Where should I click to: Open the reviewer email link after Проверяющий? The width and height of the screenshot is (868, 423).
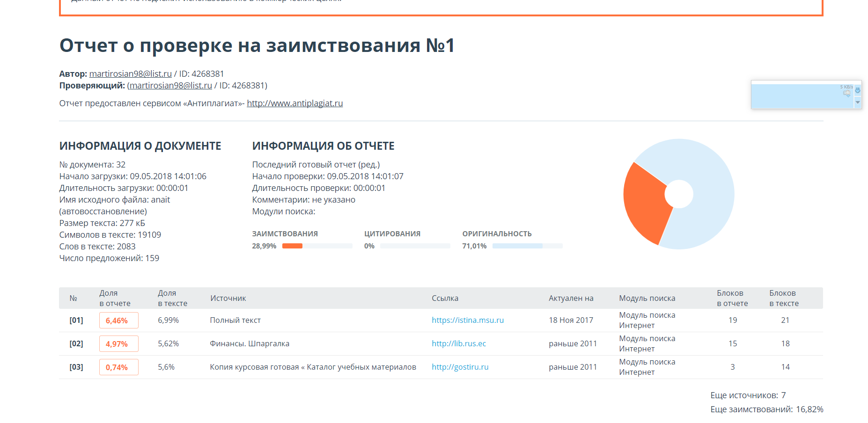pos(170,86)
